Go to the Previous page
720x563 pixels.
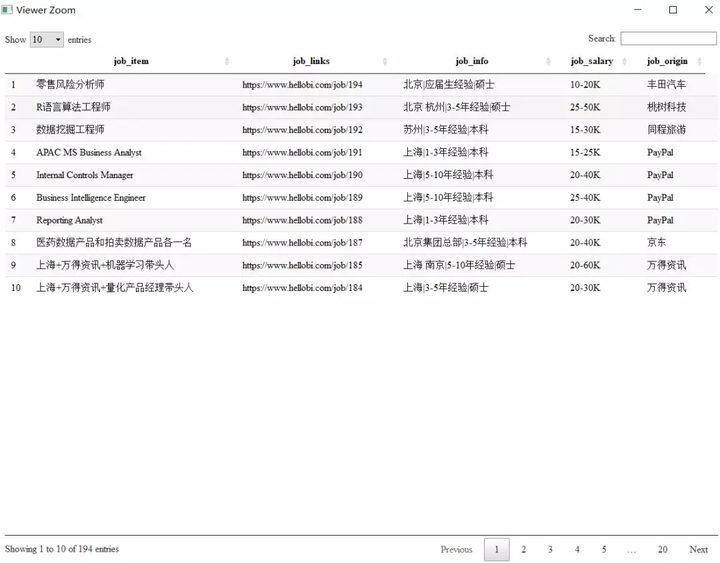(x=456, y=549)
